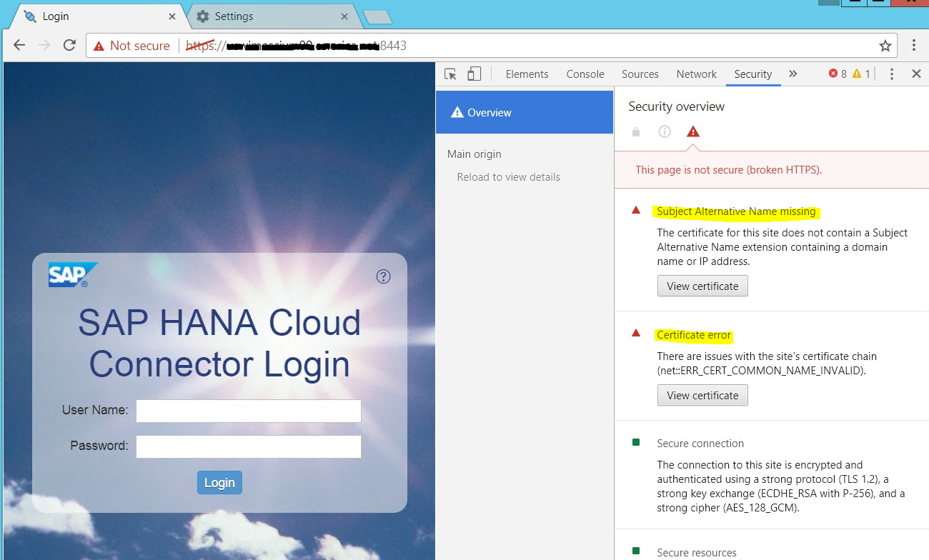
Task: Click the 'Secure connection' heading
Action: [700, 444]
